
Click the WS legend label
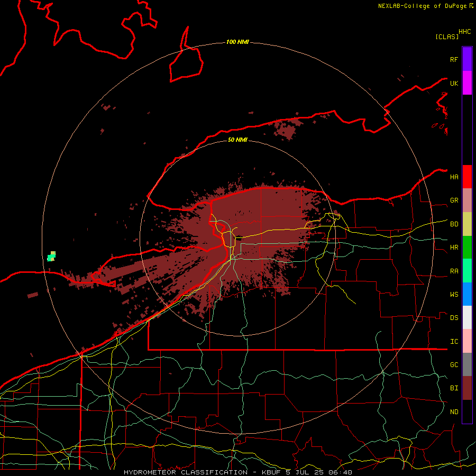(454, 294)
